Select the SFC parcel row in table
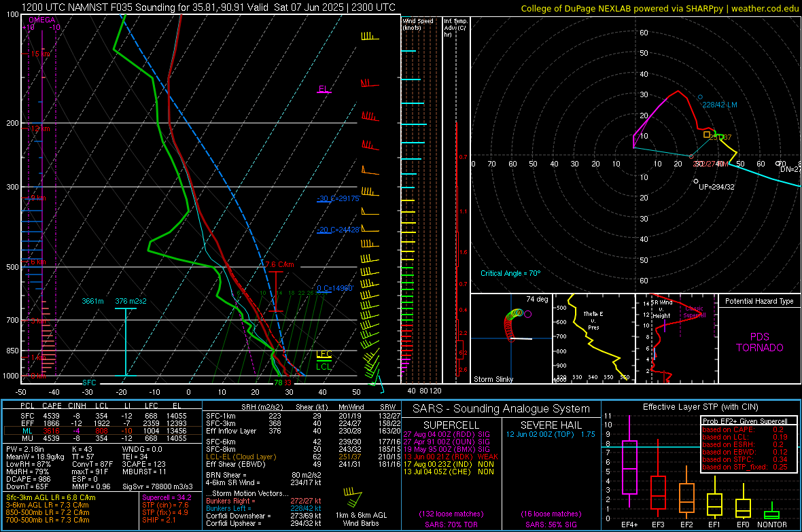 click(103, 416)
